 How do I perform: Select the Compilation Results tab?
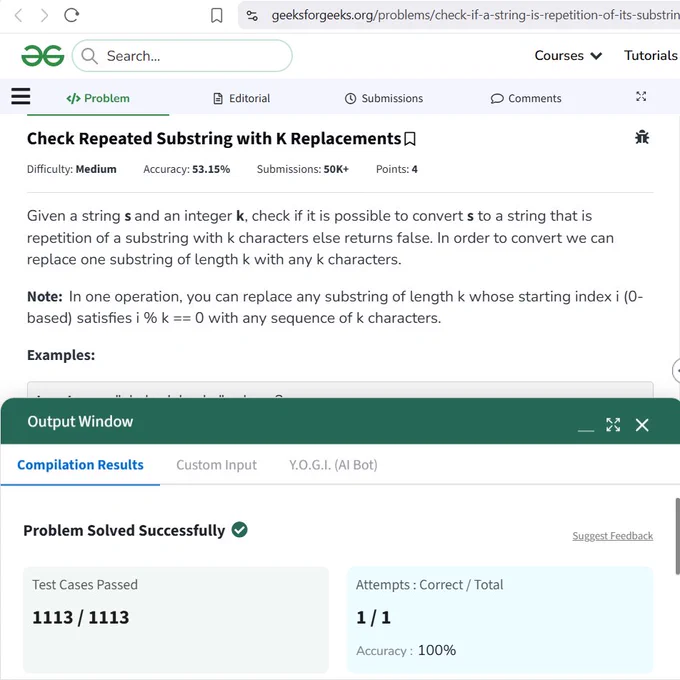[80, 465]
